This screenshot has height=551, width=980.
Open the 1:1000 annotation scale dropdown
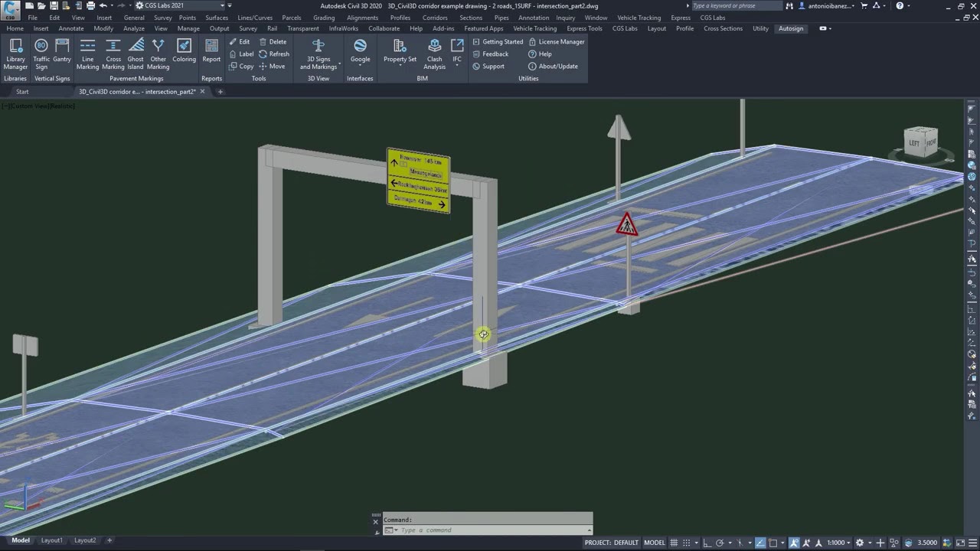(x=838, y=543)
